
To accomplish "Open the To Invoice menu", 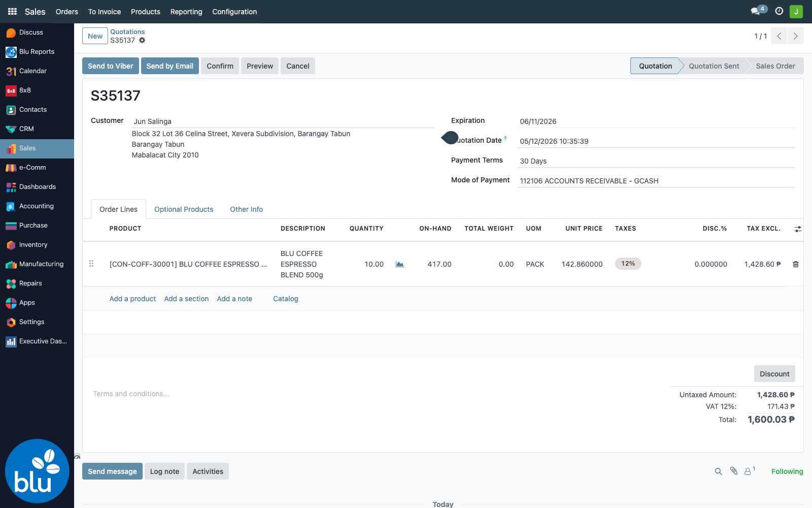I will (x=105, y=12).
